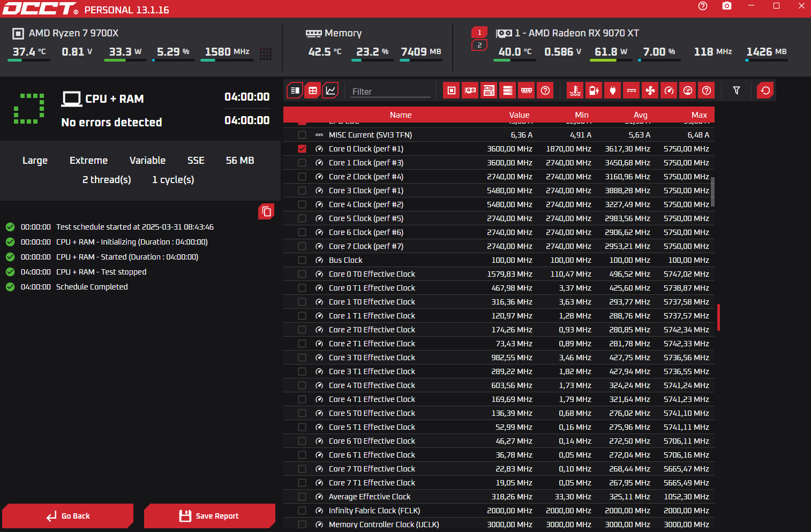Filter sensors by fan type
Viewport: 811px width, 532px height.
point(650,90)
